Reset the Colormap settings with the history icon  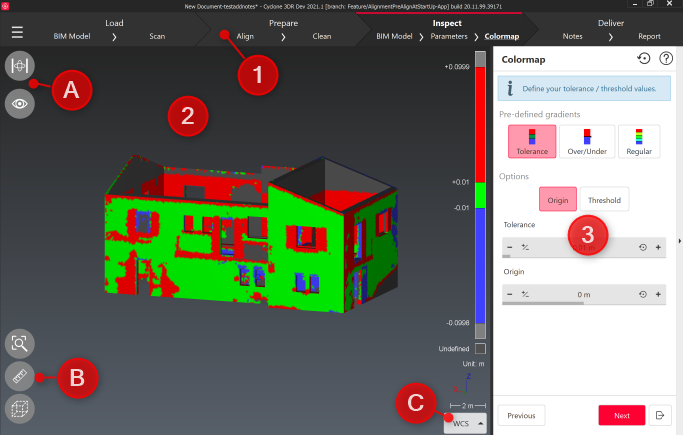tap(643, 59)
